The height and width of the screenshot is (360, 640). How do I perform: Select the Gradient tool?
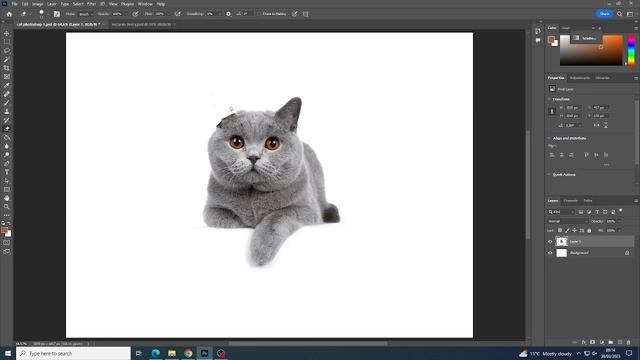(7, 138)
